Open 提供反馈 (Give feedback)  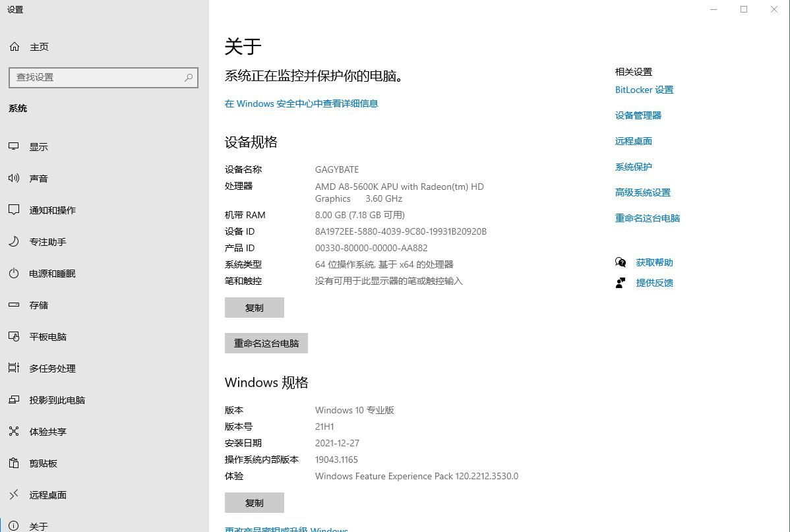[654, 282]
